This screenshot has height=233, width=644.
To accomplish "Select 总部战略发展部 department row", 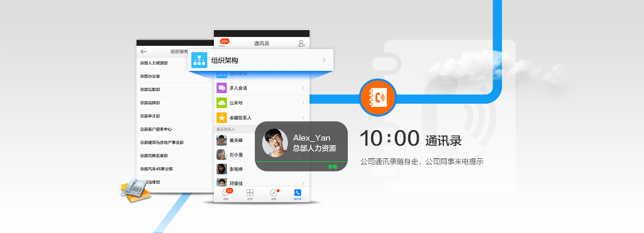I will [175, 156].
